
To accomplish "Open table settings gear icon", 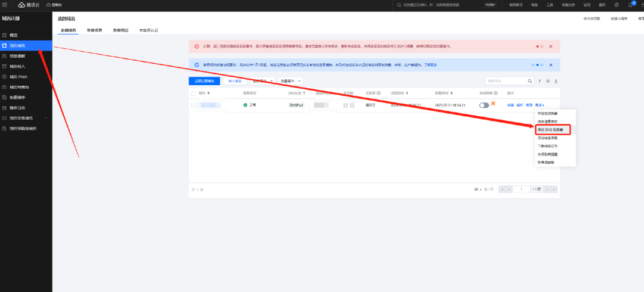I will [548, 81].
